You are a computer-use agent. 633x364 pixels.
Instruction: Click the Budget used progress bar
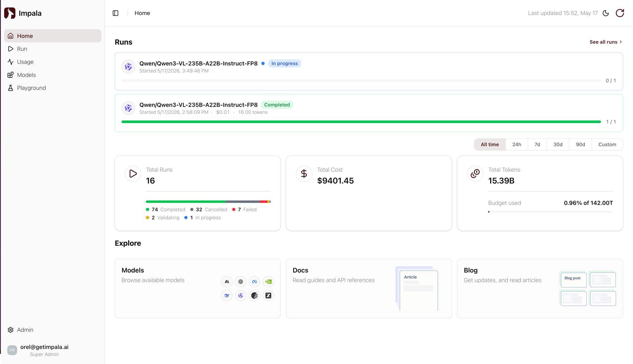click(x=550, y=212)
